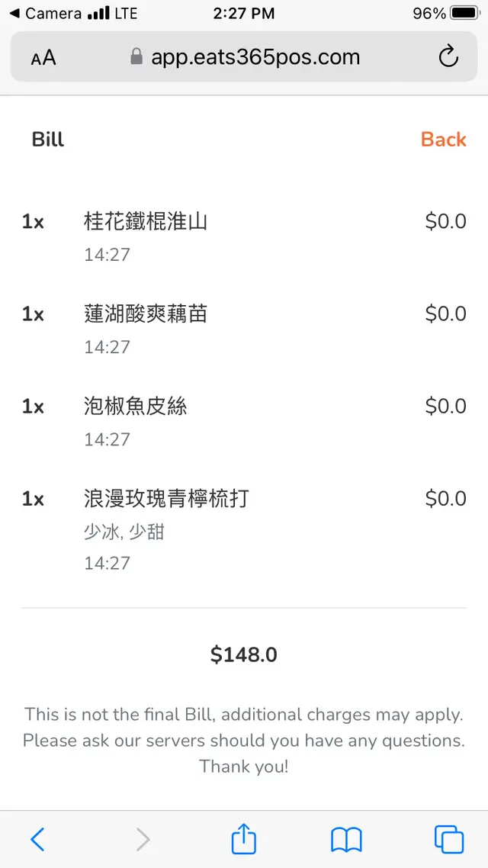Tap the battery indicator in status bar
The height and width of the screenshot is (868, 488).
click(x=464, y=13)
